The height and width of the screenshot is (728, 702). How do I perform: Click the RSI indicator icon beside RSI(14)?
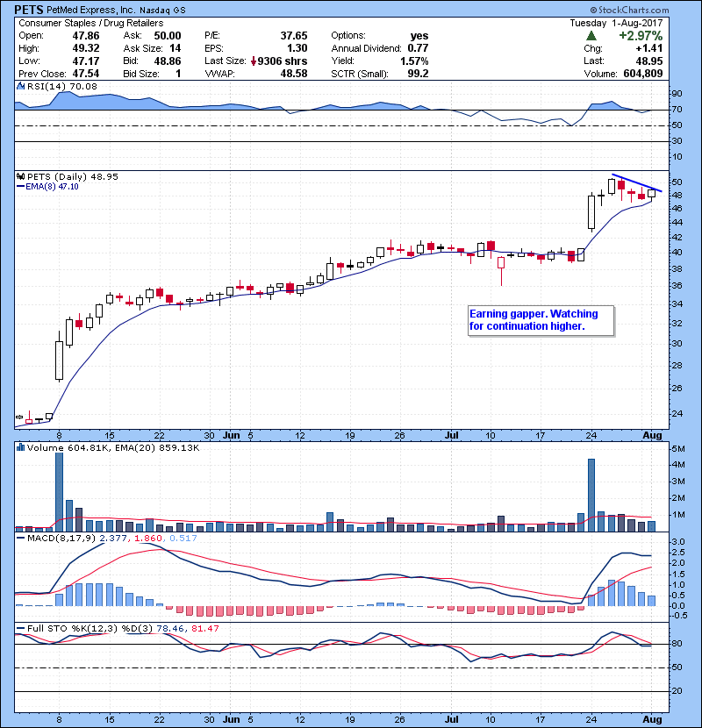(20, 86)
